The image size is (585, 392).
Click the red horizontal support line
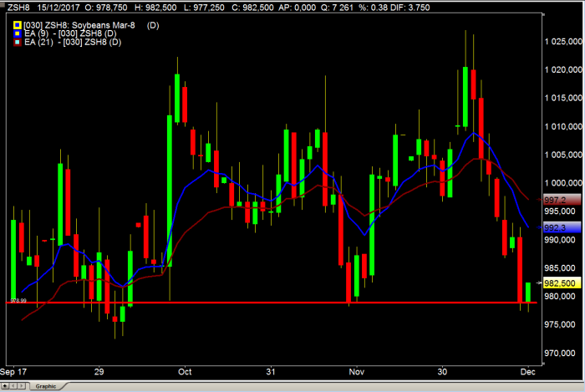251,302
